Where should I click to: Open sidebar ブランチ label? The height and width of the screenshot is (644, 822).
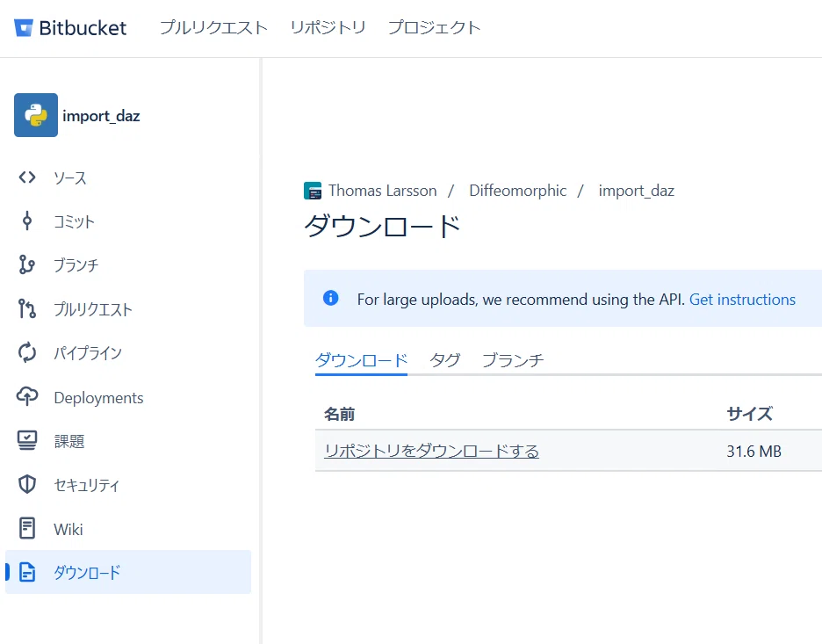pyautogui.click(x=76, y=265)
